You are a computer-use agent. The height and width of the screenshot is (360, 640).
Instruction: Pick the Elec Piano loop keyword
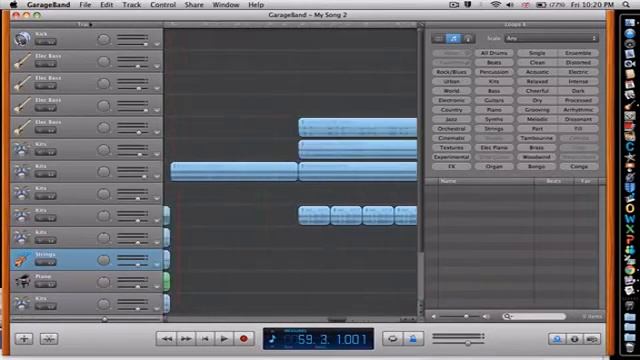[494, 147]
